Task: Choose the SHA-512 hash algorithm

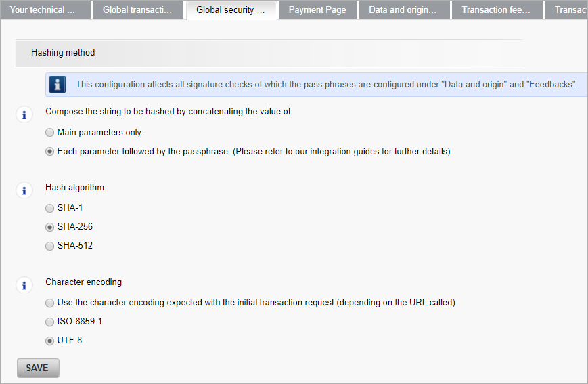Action: (49, 246)
